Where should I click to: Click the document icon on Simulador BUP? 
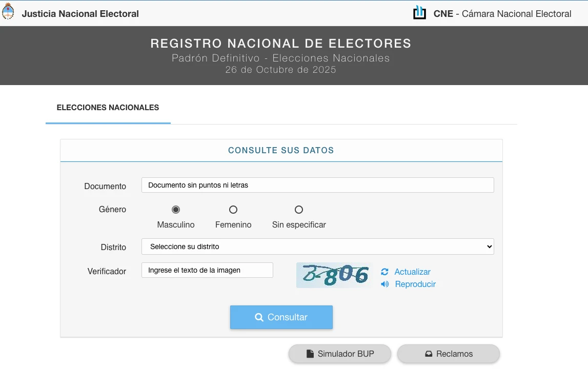[310, 354]
